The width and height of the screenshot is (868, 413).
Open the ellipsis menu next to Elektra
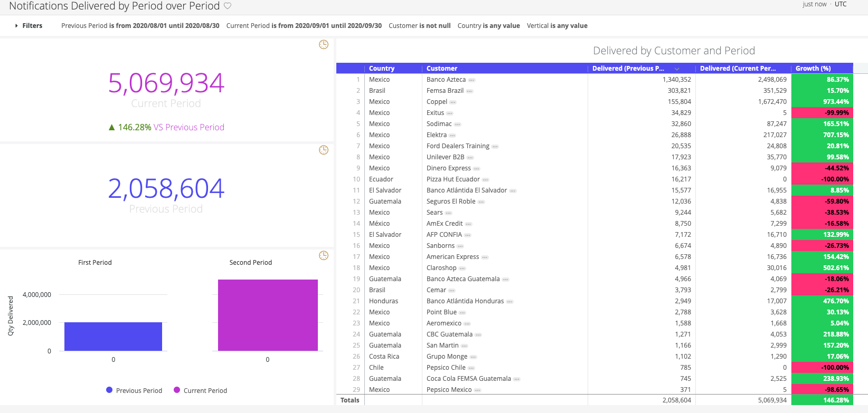coord(452,136)
